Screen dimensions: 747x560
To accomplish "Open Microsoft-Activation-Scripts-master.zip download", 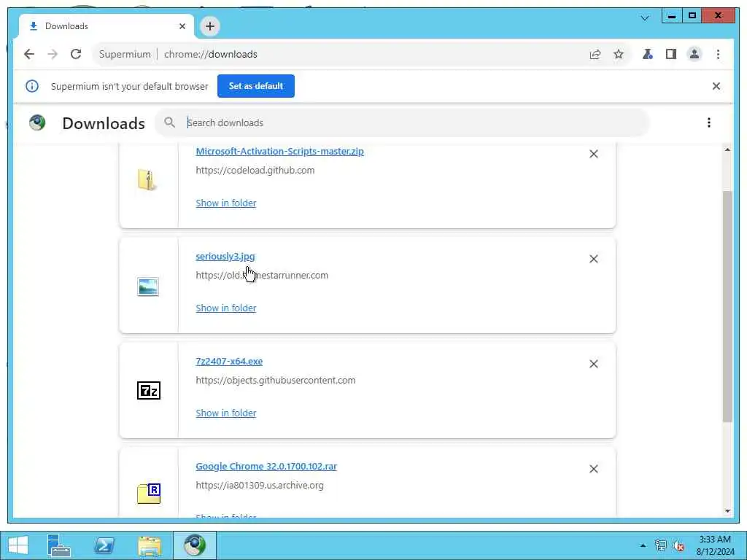I will tap(279, 152).
